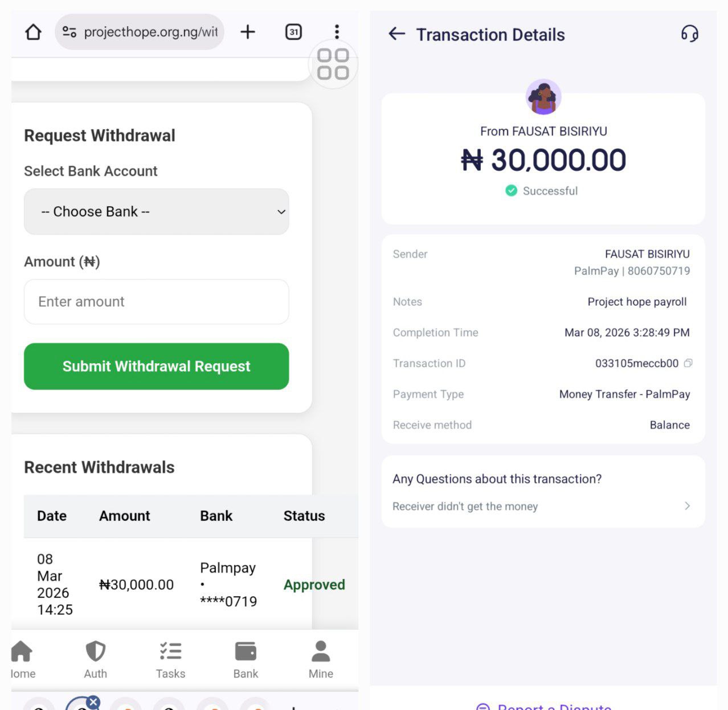
Task: Tap the projecthope.org.ng address bar
Action: coord(150,32)
